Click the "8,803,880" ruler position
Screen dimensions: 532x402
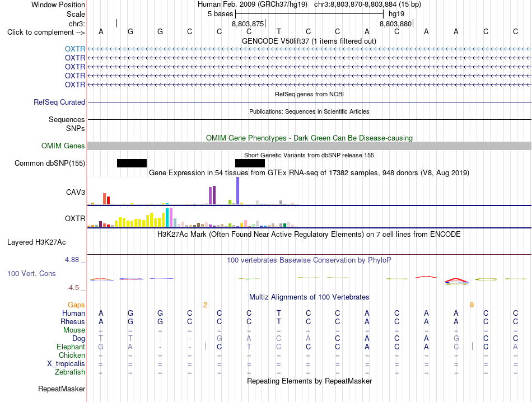click(395, 24)
